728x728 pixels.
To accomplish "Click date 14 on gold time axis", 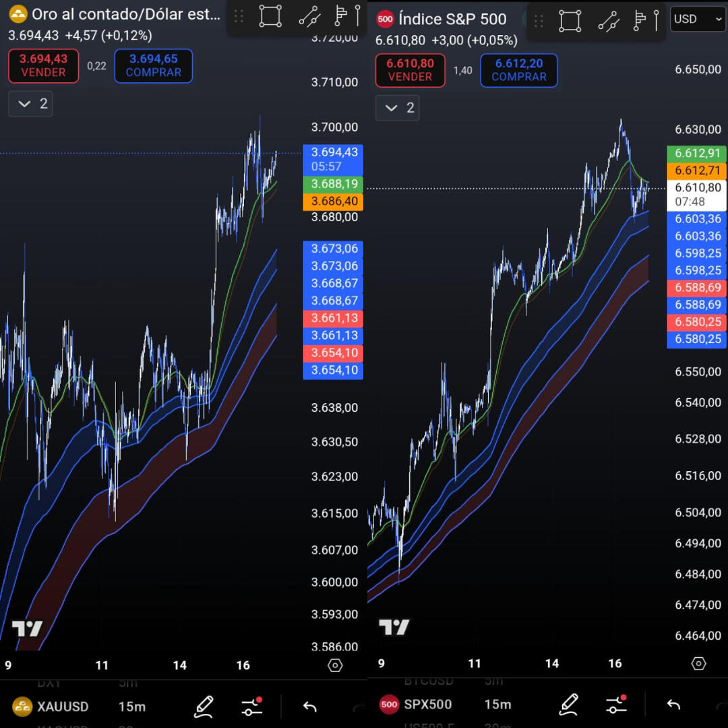I will pos(180,665).
